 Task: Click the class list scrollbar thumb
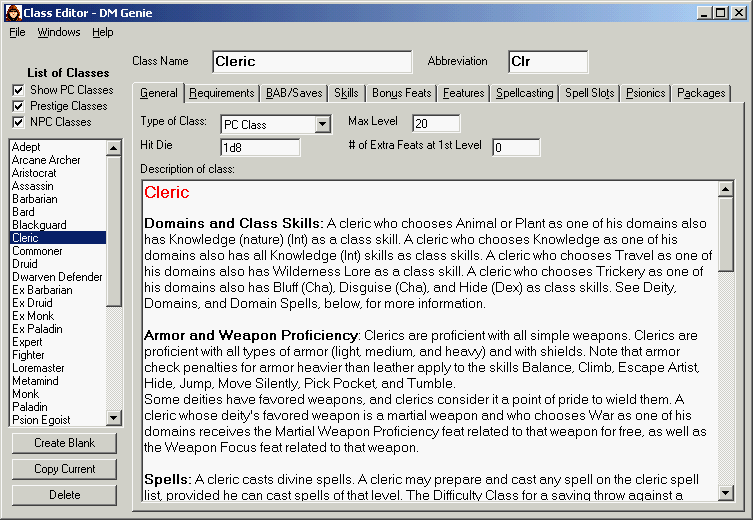(x=113, y=231)
